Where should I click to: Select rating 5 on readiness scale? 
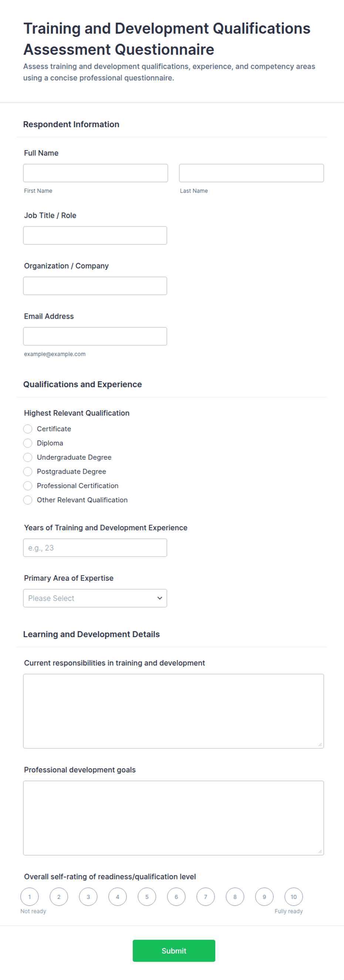pos(147,897)
